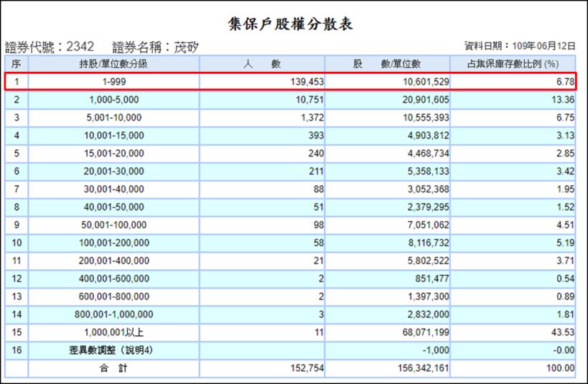Image resolution: width=588 pixels, height=384 pixels.
Task: Click the 差異數調整 (說明4) row label
Action: 113,350
